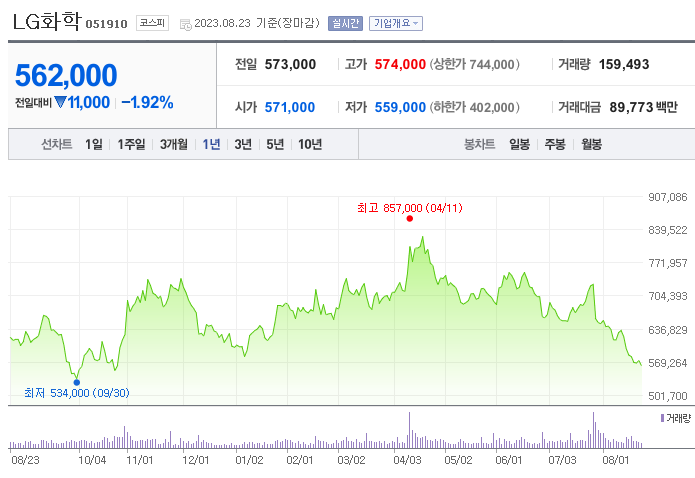Click the 실시간 button
The height and width of the screenshot is (478, 695).
pos(345,24)
